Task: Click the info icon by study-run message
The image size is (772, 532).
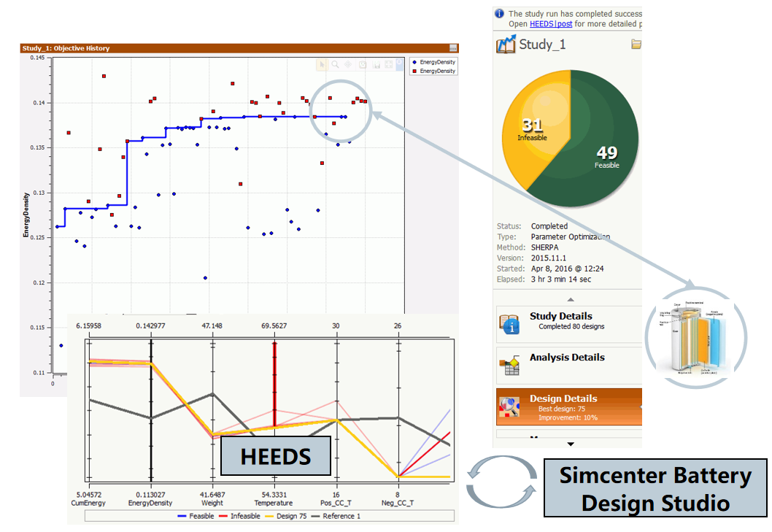Action: point(499,13)
